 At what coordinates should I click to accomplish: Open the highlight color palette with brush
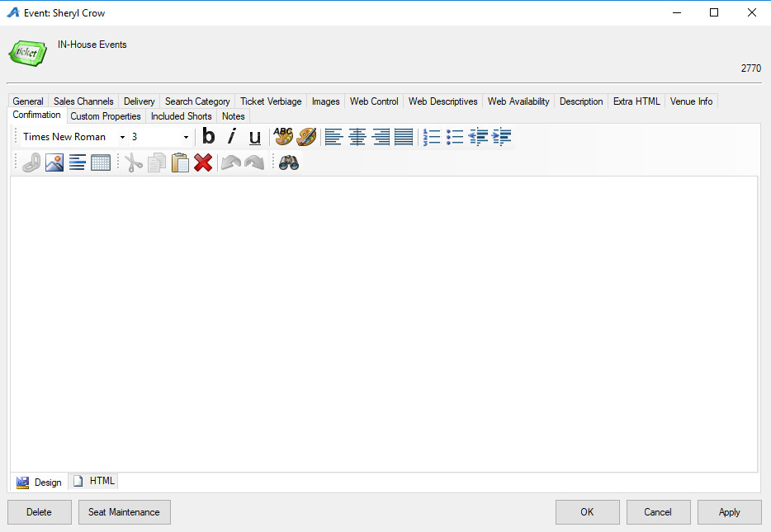click(306, 137)
